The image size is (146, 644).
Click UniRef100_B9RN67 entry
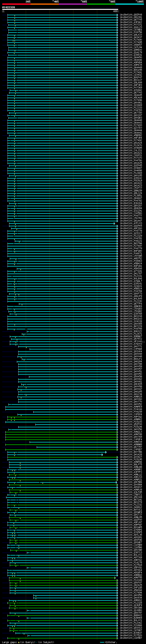[131, 336]
